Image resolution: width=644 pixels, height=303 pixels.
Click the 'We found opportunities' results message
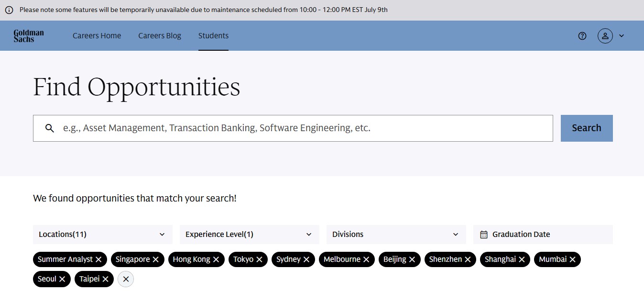pyautogui.click(x=135, y=198)
